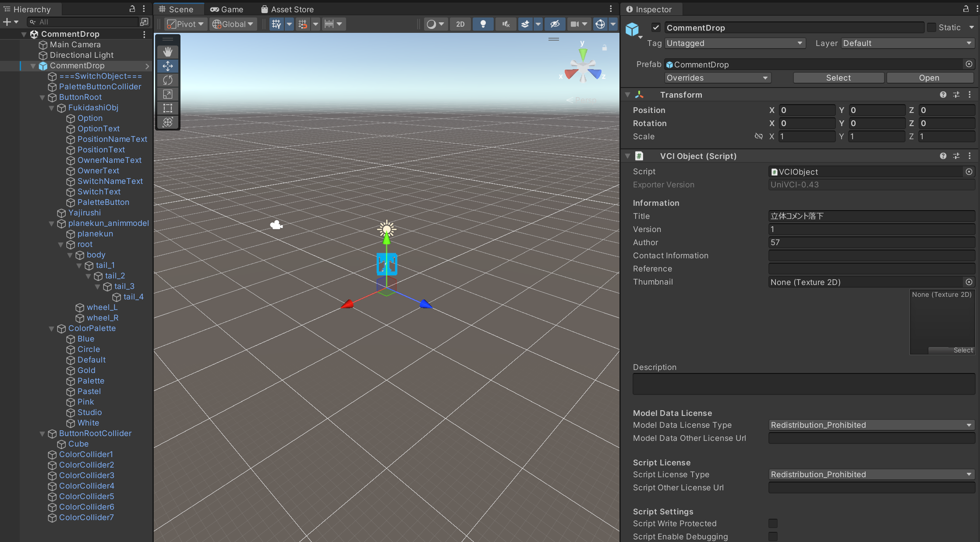Toggle constrained proportions link for Scale
Image resolution: width=980 pixels, height=542 pixels.
pos(759,136)
